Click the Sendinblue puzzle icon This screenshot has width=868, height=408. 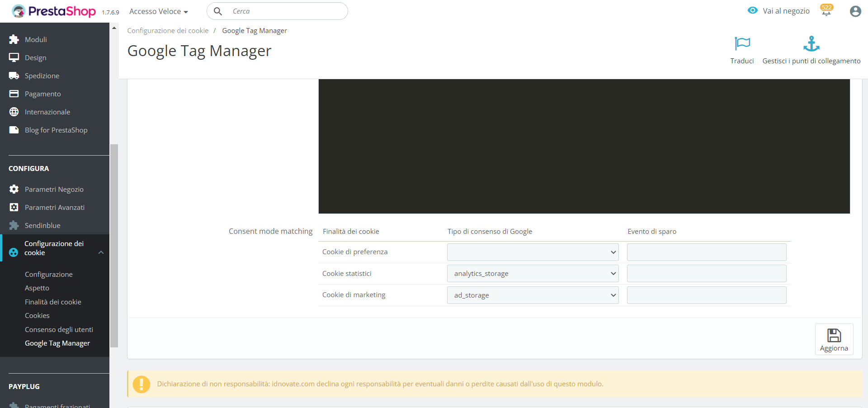coord(14,225)
